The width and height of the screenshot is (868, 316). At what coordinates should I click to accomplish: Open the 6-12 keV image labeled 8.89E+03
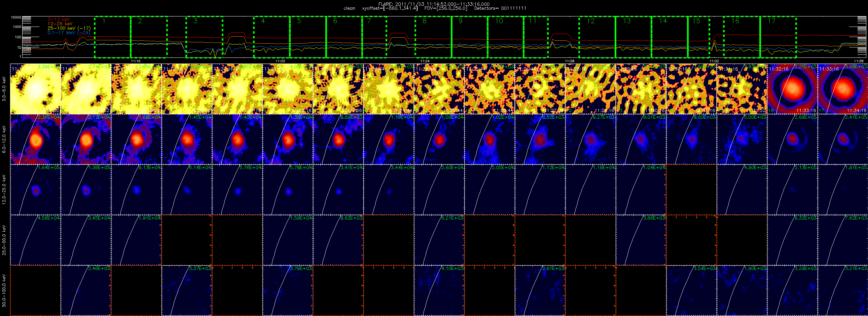(x=338, y=139)
